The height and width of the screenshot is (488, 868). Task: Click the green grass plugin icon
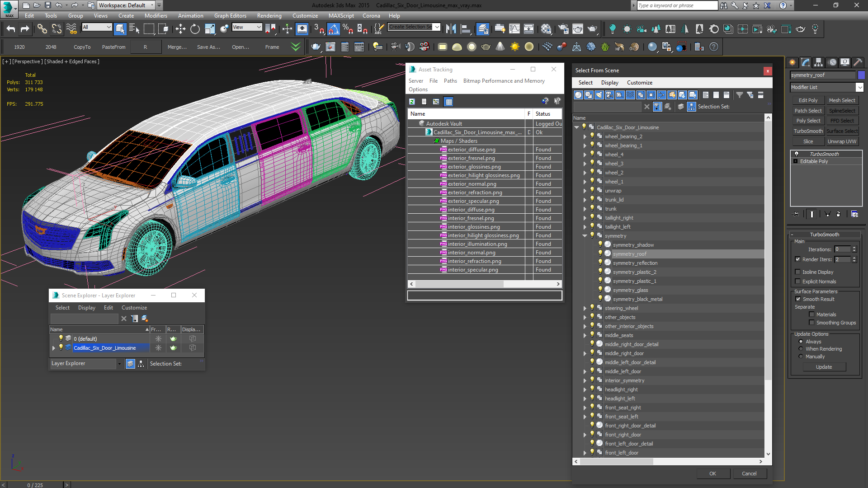click(x=605, y=47)
